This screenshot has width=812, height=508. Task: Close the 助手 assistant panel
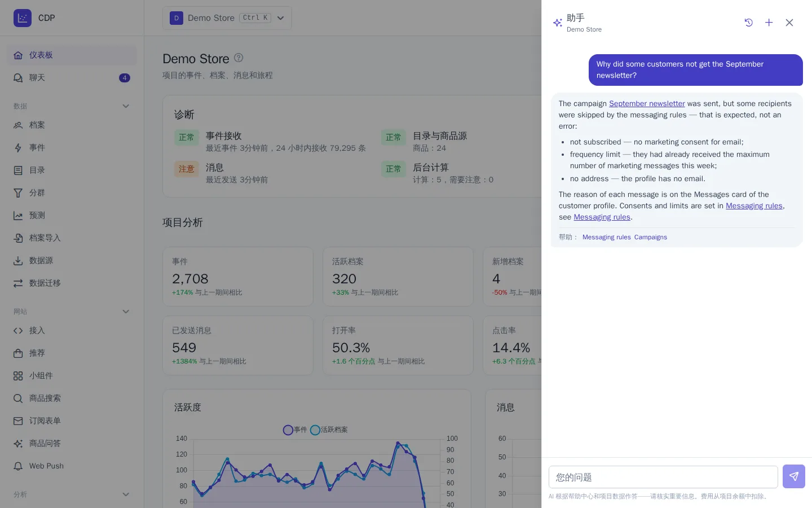pyautogui.click(x=789, y=23)
